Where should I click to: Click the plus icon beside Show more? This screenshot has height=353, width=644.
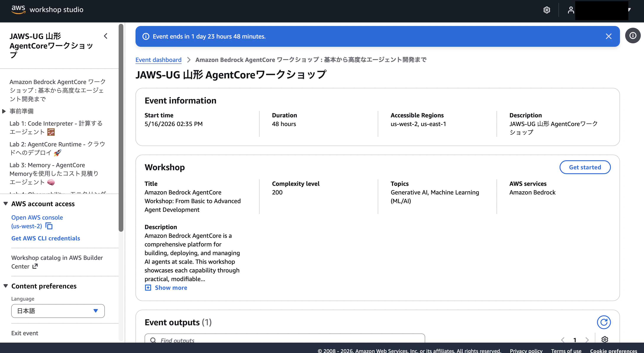click(x=148, y=288)
